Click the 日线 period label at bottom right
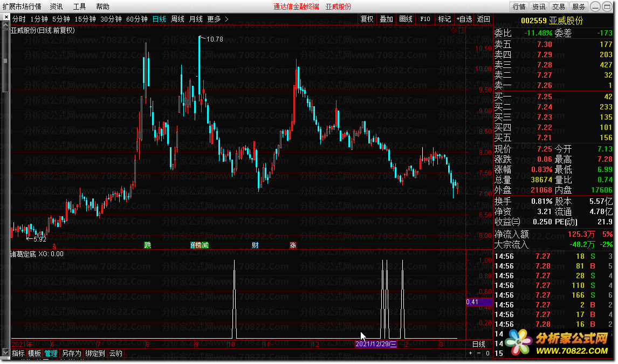Viewport: 618px width, 364px height. tap(479, 344)
